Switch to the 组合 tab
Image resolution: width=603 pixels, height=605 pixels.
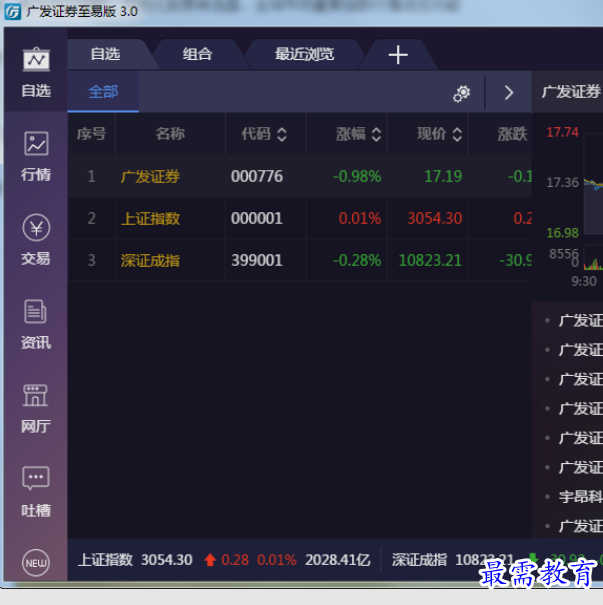click(197, 54)
